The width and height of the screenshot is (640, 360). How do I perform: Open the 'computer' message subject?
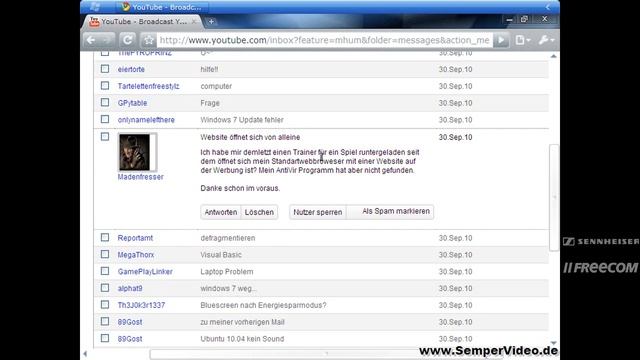[x=216, y=86]
